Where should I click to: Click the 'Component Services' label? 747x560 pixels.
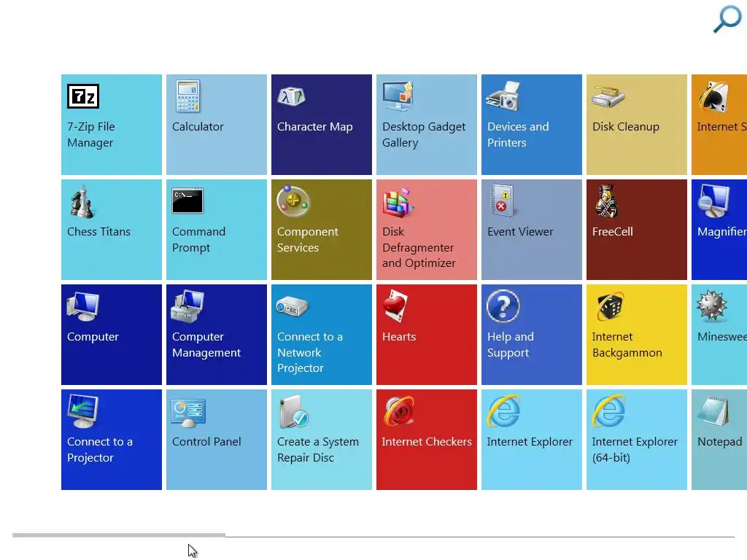pos(308,239)
